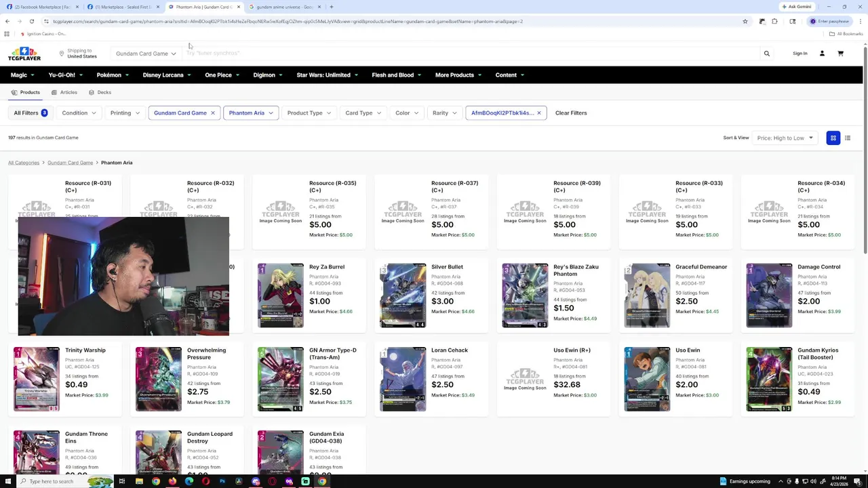Click Clear Filters
Viewport: 868px width, 488px height.
tap(571, 113)
